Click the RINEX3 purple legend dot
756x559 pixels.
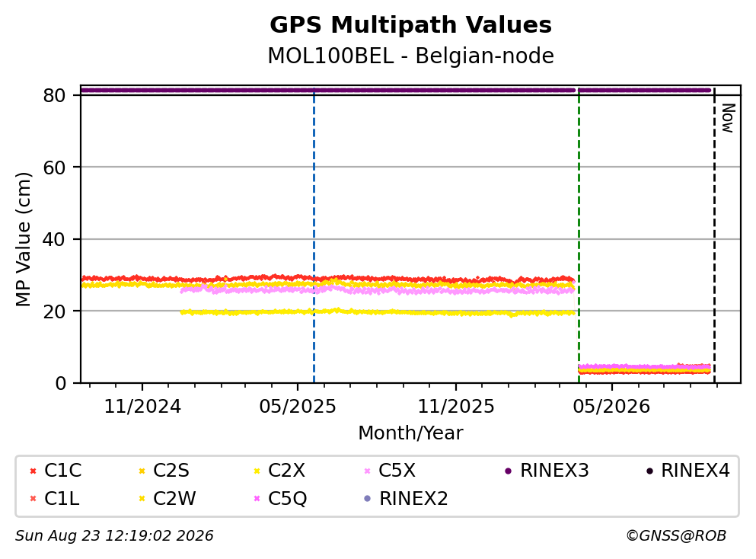tap(508, 471)
